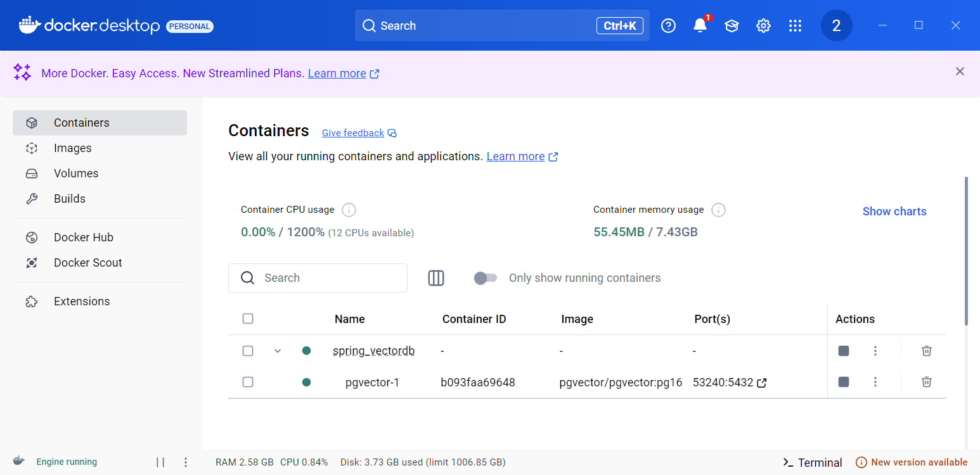Open Images in the sidebar
This screenshot has height=475, width=980.
pos(100,148)
